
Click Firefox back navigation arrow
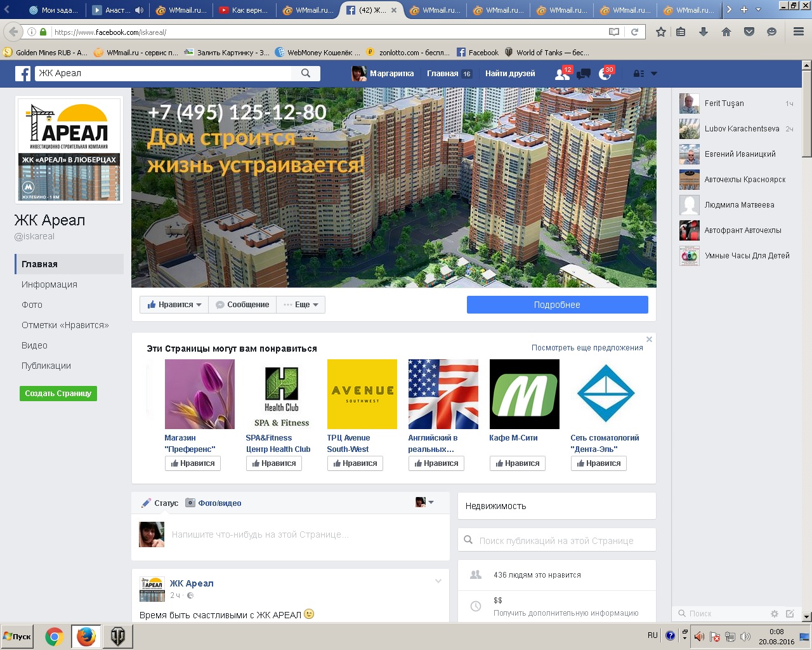[x=13, y=32]
